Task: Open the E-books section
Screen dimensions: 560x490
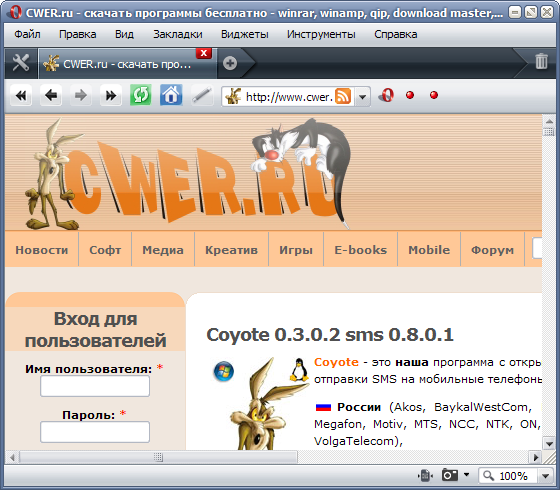Action: pos(360,250)
